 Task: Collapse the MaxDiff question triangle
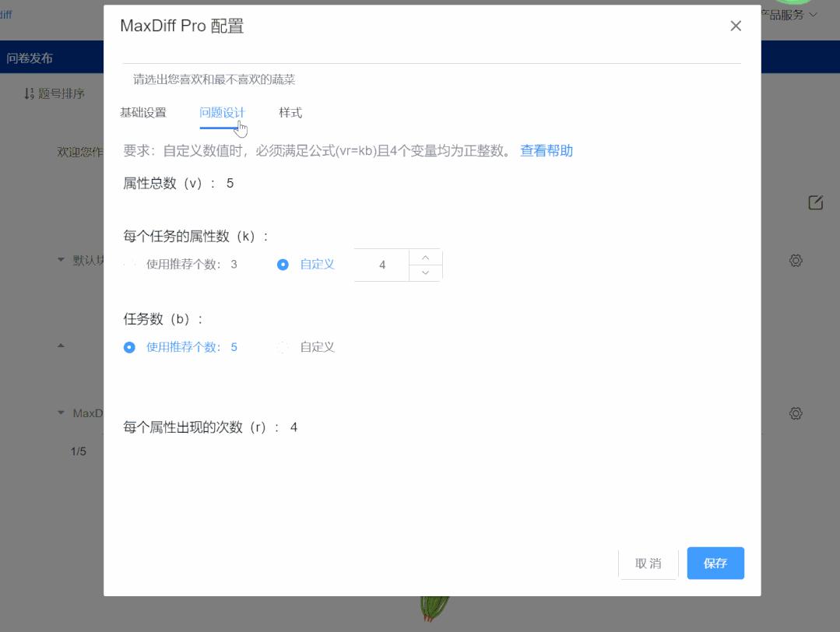[61, 413]
